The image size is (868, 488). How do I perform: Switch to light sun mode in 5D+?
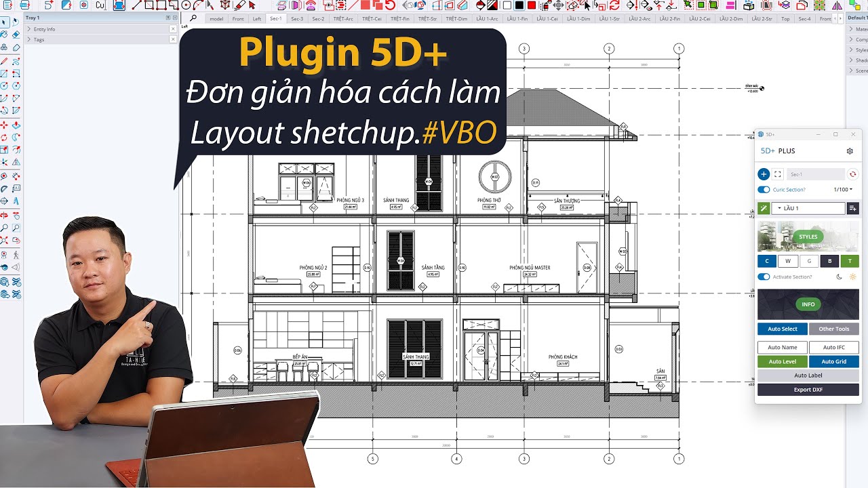(853, 277)
